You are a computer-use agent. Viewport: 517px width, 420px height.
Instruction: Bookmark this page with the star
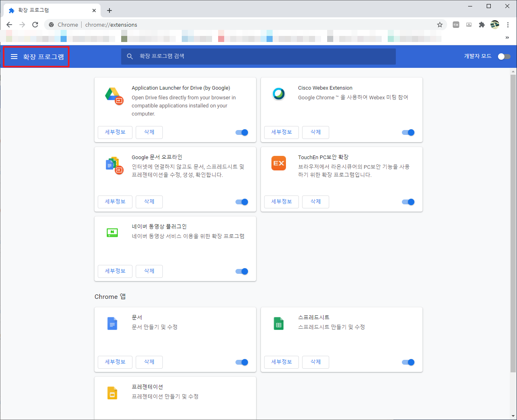(x=440, y=25)
